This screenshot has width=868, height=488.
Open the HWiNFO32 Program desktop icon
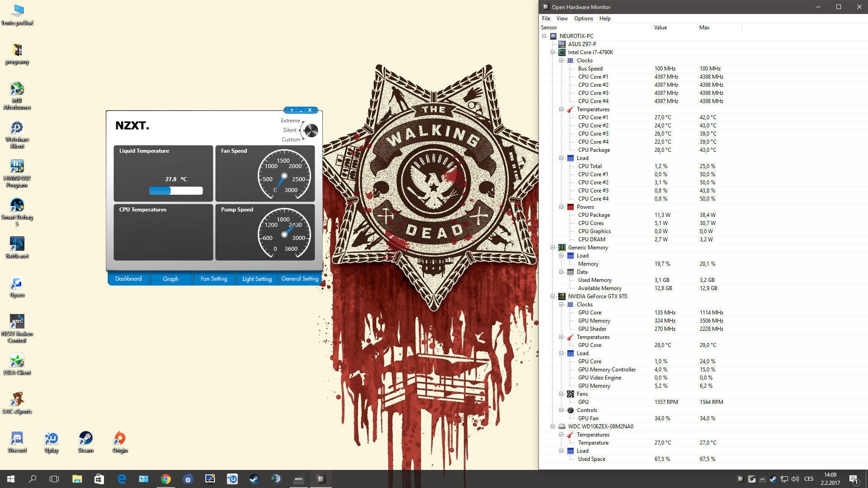tap(17, 173)
